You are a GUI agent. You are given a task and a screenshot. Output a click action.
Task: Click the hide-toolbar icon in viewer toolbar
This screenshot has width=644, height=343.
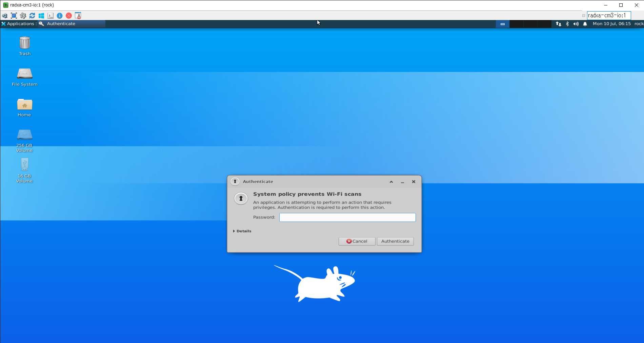pos(78,16)
